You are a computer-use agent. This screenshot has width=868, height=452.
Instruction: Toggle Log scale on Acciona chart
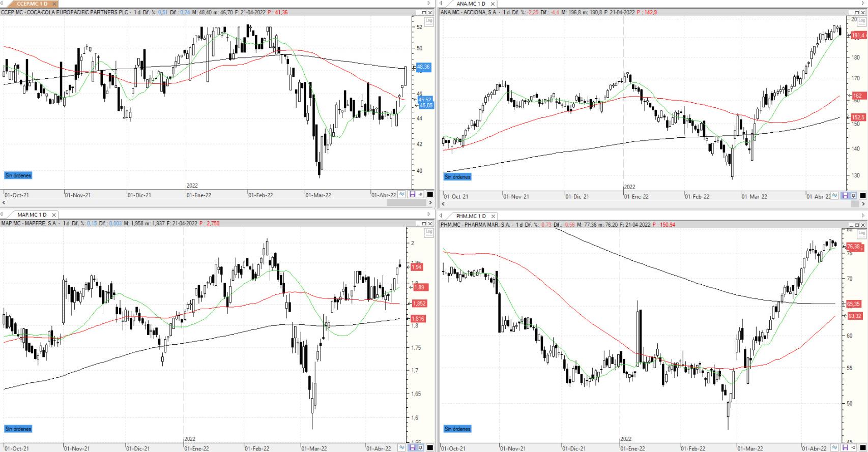coord(862,21)
